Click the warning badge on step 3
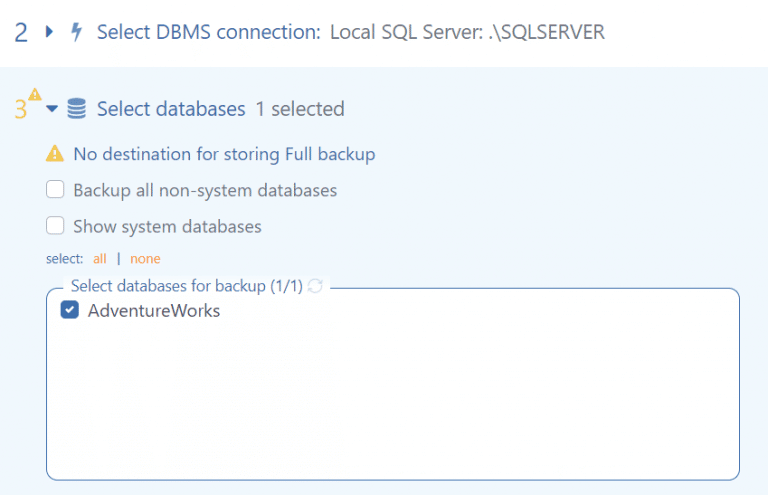768x495 pixels. pyautogui.click(x=34, y=96)
